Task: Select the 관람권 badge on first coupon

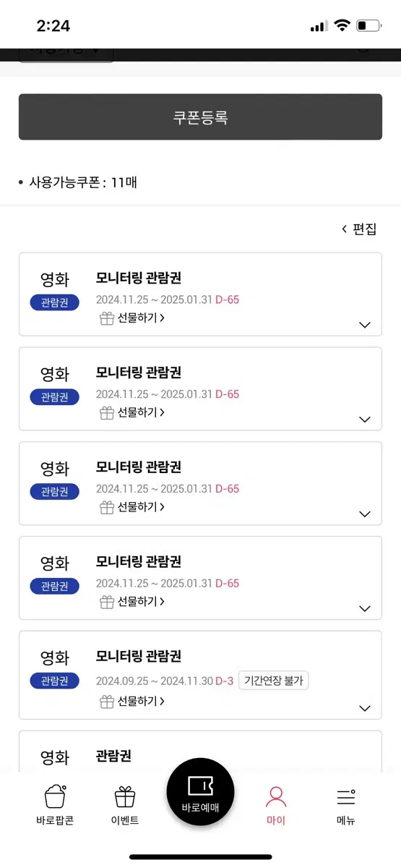Action: click(55, 302)
